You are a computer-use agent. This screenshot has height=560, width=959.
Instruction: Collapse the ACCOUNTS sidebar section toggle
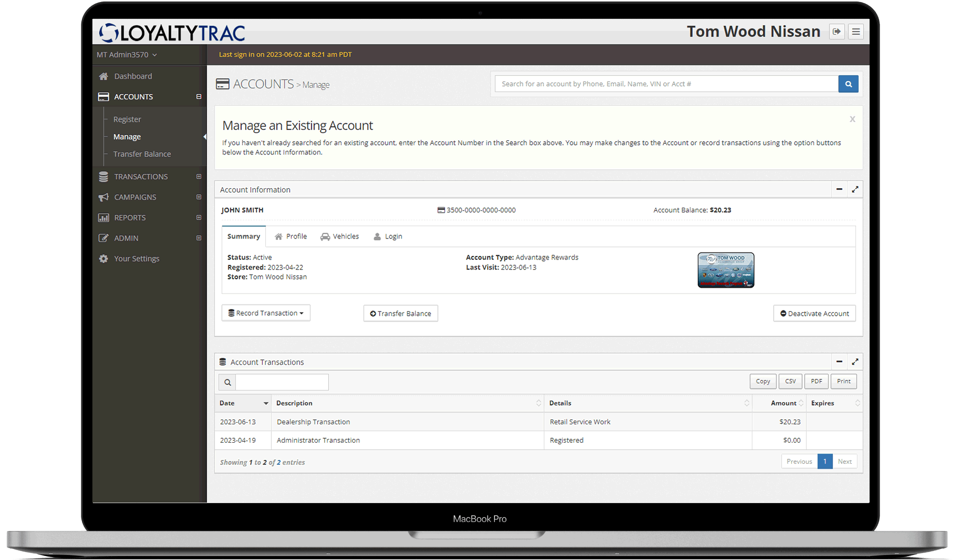coord(199,97)
